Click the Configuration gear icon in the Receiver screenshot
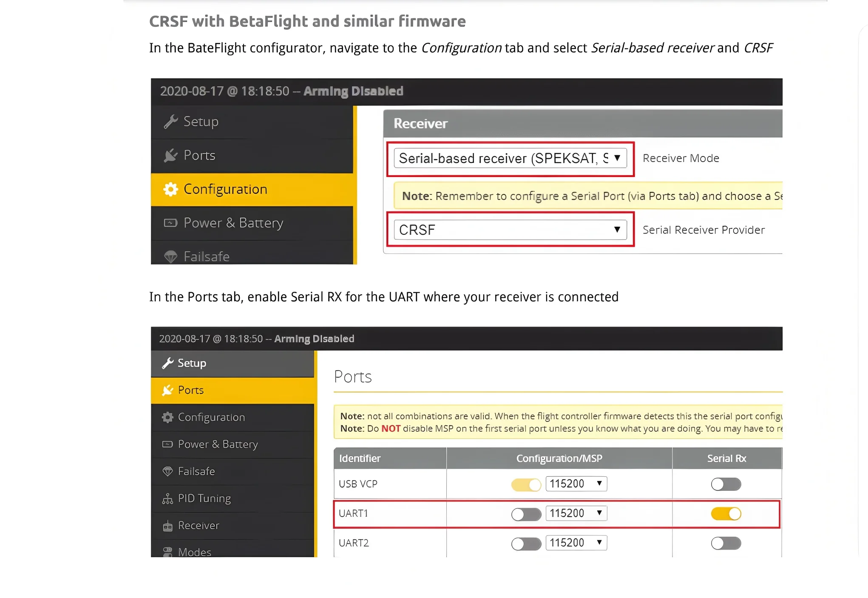This screenshot has height=598, width=868. (x=170, y=189)
